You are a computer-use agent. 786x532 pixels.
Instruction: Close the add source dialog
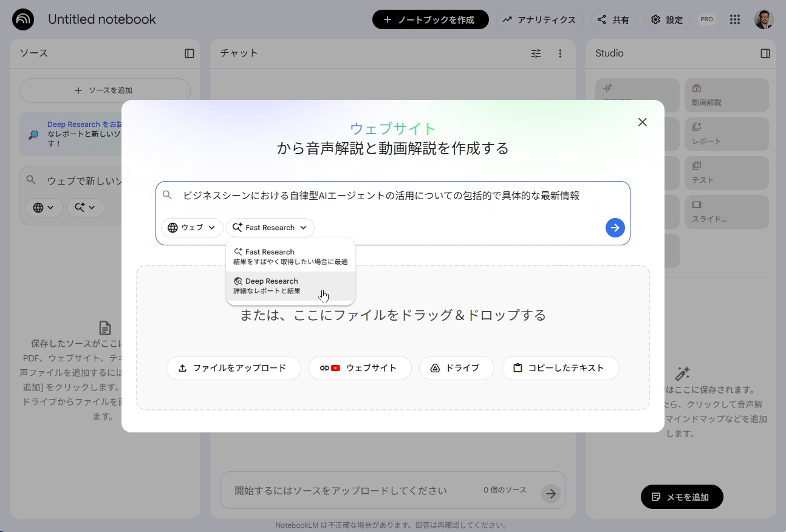(643, 122)
